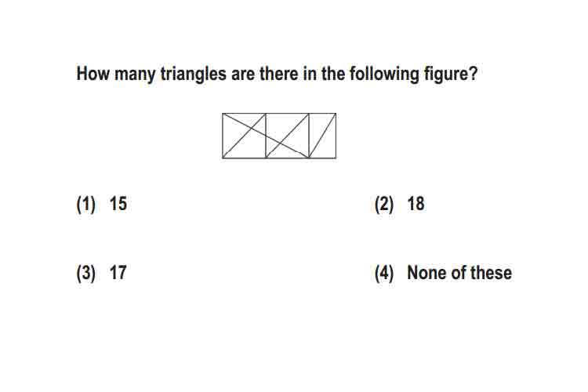Click the left square of the figure
This screenshot has height=392, width=588.
(244, 136)
